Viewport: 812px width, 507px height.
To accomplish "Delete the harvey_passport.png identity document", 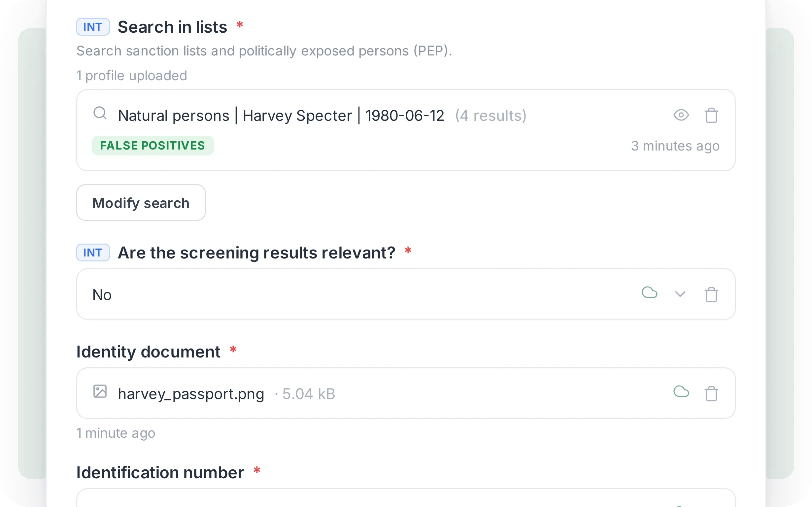I will tap(711, 393).
